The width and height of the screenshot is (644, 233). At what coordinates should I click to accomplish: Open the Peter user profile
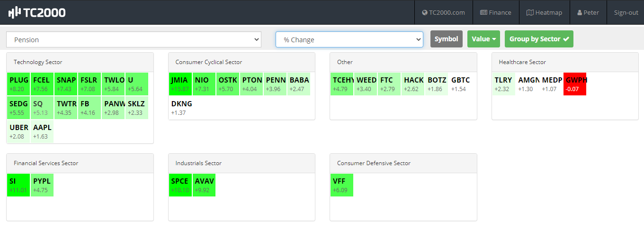(588, 12)
